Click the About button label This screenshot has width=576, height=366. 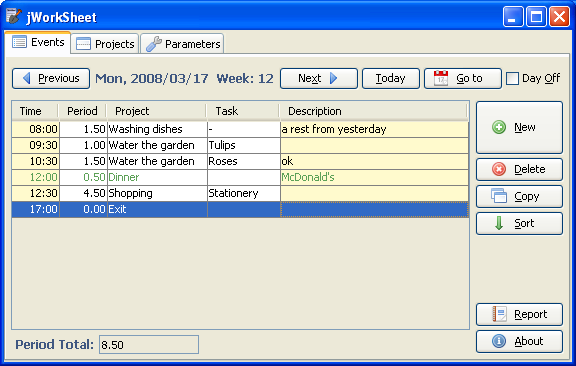click(x=529, y=341)
